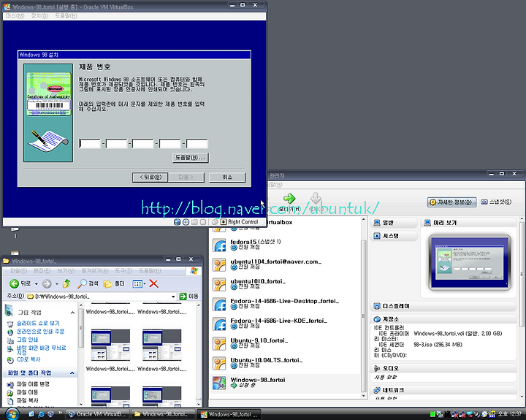
Task: Open the Windows Start orb
Action: 12,414
